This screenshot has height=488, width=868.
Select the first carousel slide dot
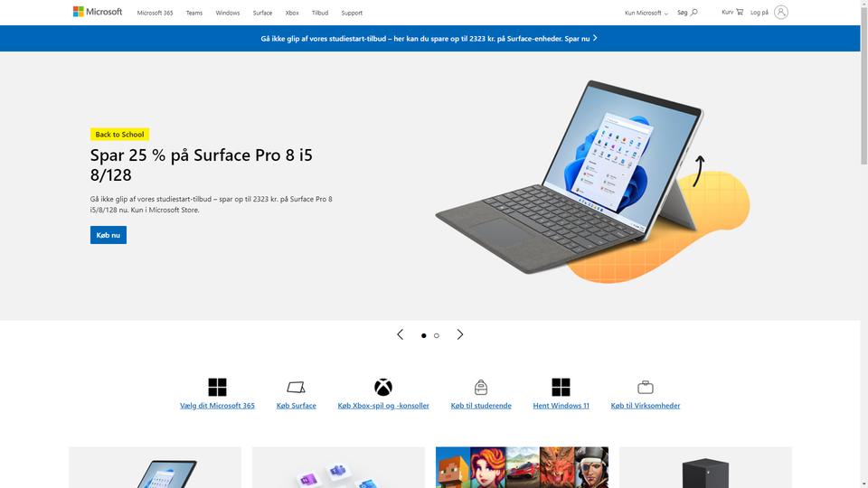click(424, 335)
